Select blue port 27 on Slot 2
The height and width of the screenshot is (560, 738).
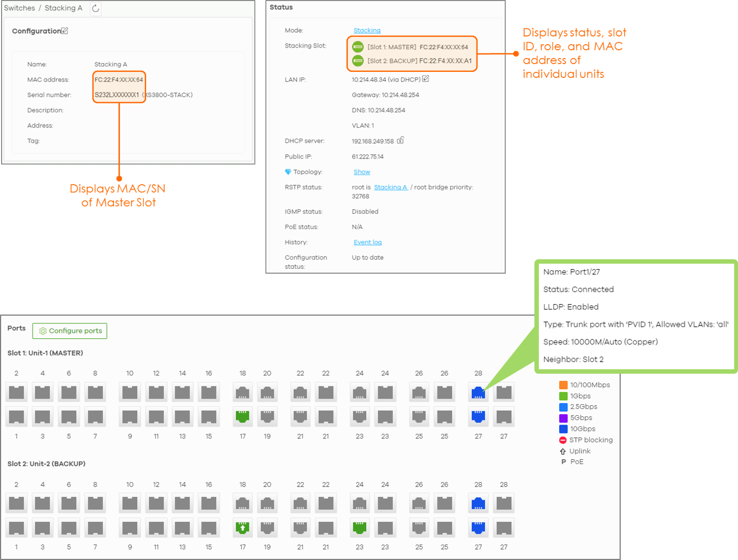pos(478,527)
